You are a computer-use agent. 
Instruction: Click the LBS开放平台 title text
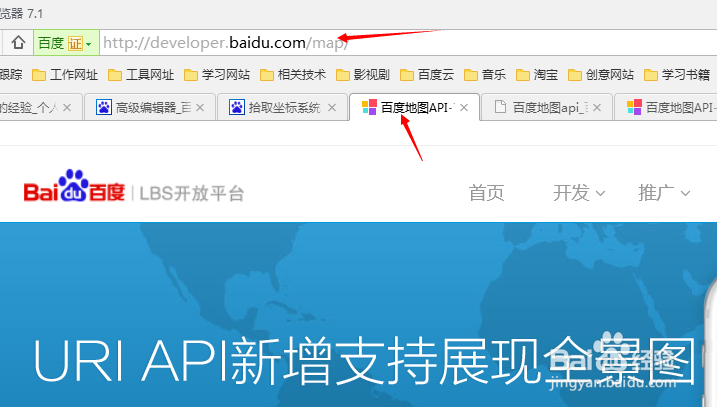click(x=192, y=193)
